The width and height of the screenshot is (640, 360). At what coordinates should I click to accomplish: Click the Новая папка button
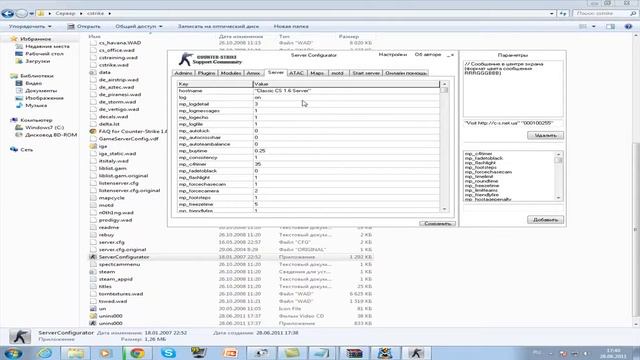(291, 27)
